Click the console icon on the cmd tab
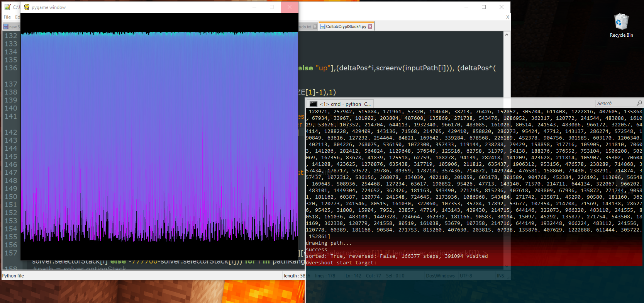This screenshot has width=644, height=303. [314, 104]
